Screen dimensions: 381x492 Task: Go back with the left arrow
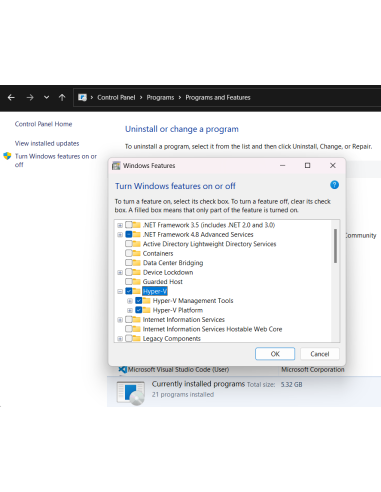coord(11,97)
